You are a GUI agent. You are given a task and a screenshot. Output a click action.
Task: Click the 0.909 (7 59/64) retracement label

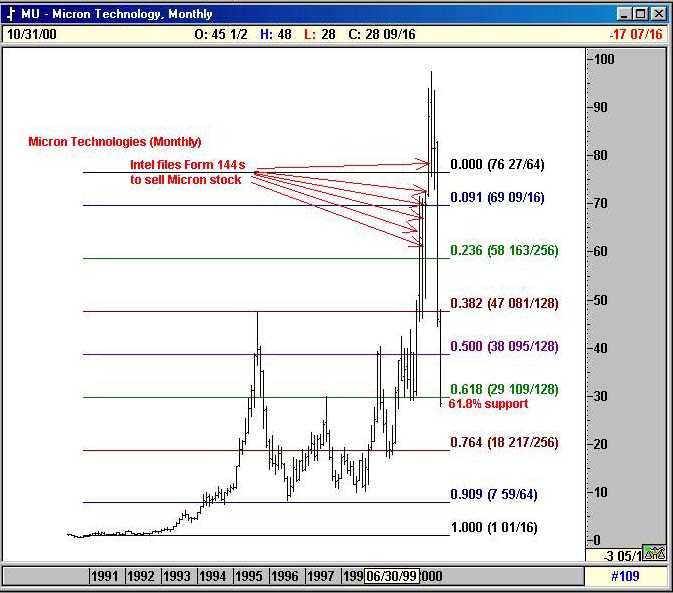(x=494, y=494)
